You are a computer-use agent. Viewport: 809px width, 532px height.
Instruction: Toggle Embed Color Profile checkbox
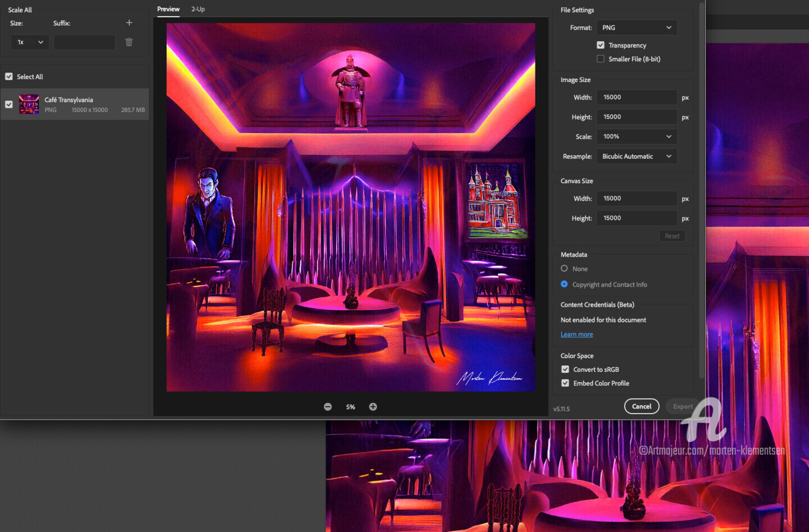click(x=565, y=383)
